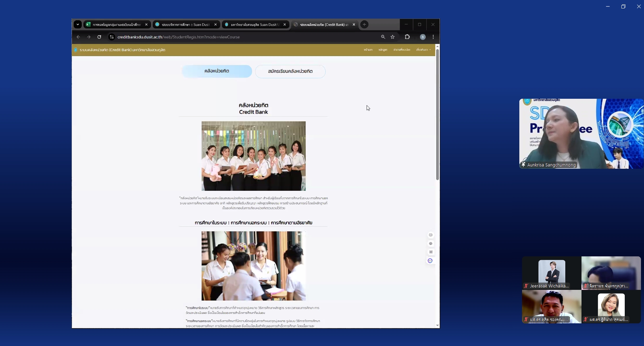Click the page vertical scrollbar thumb
Screen dimensions: 644x346
[438, 115]
